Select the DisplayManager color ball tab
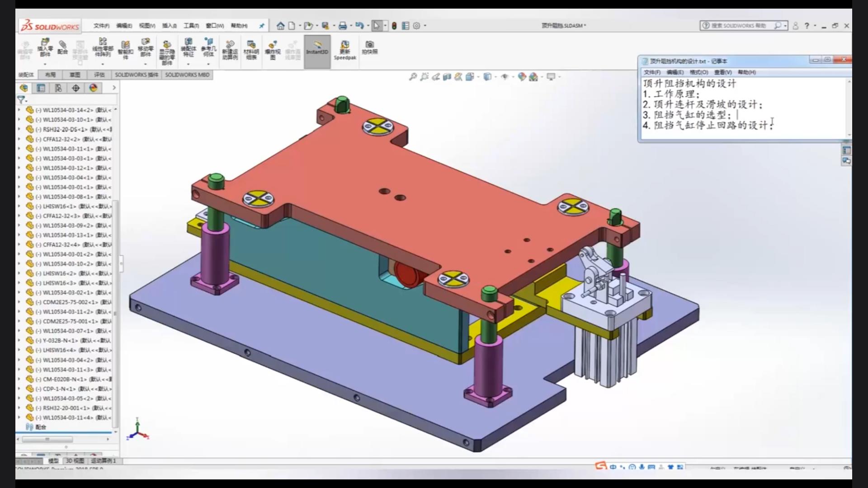 [x=93, y=88]
